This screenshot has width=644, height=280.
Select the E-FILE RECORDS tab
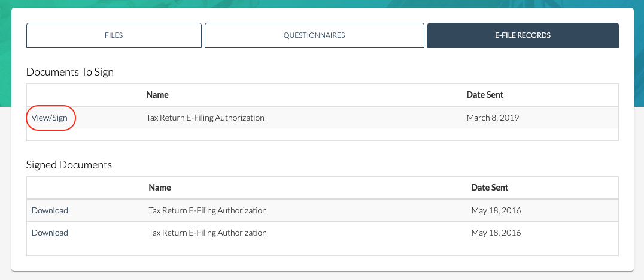(523, 35)
